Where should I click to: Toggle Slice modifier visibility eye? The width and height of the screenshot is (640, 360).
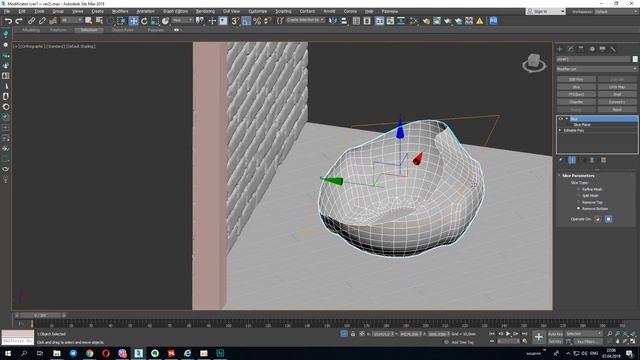click(561, 119)
